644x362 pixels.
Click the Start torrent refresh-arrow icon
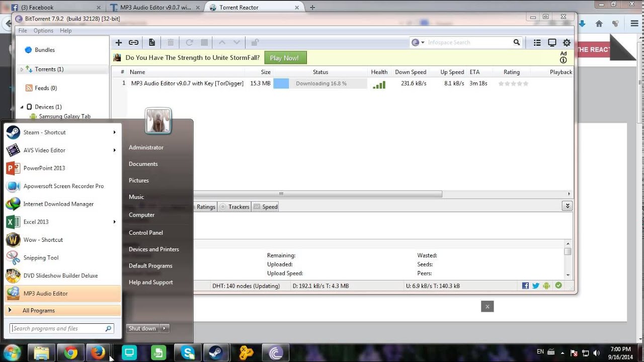pos(189,43)
